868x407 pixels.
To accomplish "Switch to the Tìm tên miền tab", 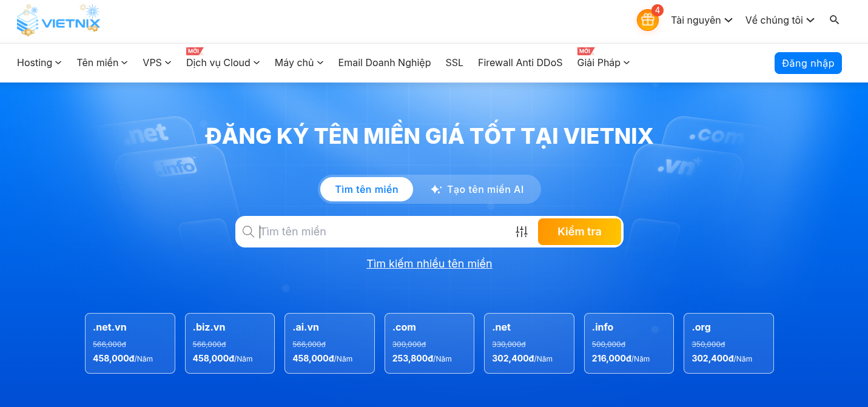I will point(366,189).
